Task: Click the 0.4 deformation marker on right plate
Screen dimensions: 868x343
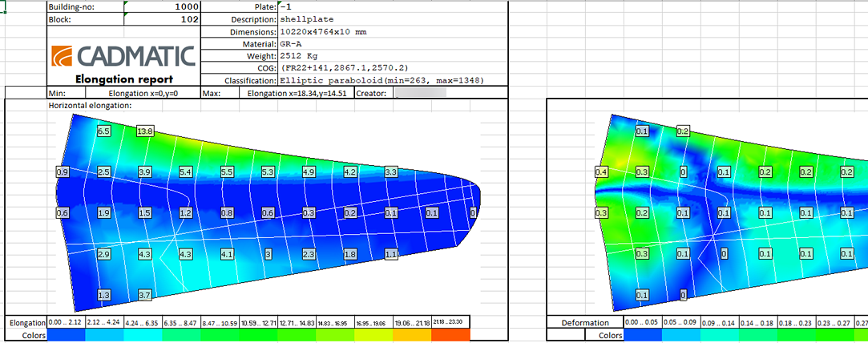Action: point(600,172)
